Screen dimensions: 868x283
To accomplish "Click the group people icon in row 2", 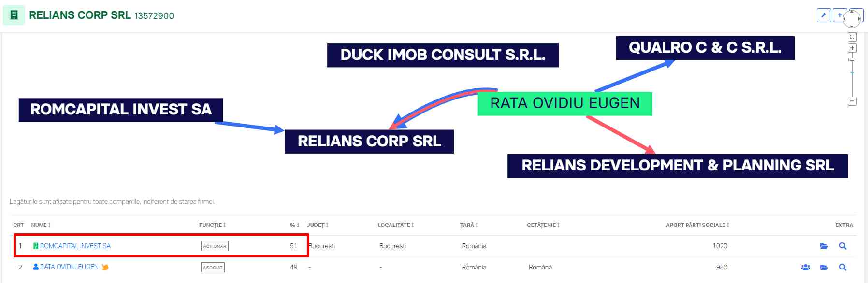I will coord(805,267).
